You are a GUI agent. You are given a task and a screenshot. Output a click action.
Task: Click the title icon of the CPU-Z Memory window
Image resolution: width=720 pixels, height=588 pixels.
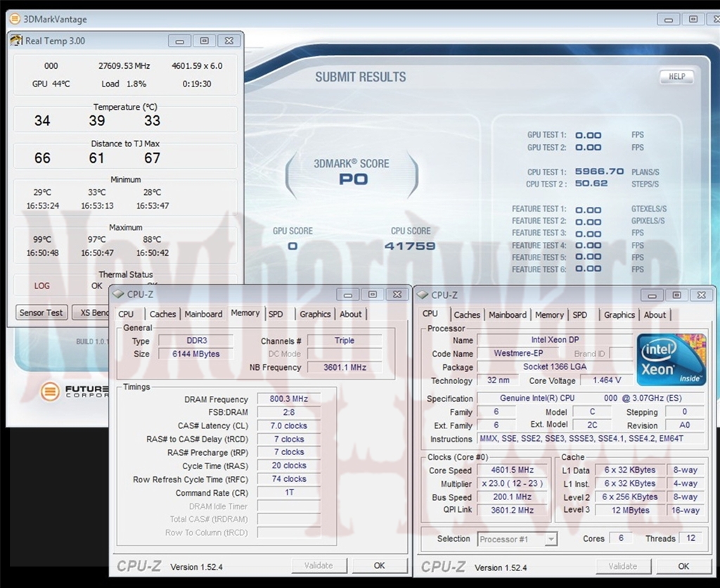(118, 294)
